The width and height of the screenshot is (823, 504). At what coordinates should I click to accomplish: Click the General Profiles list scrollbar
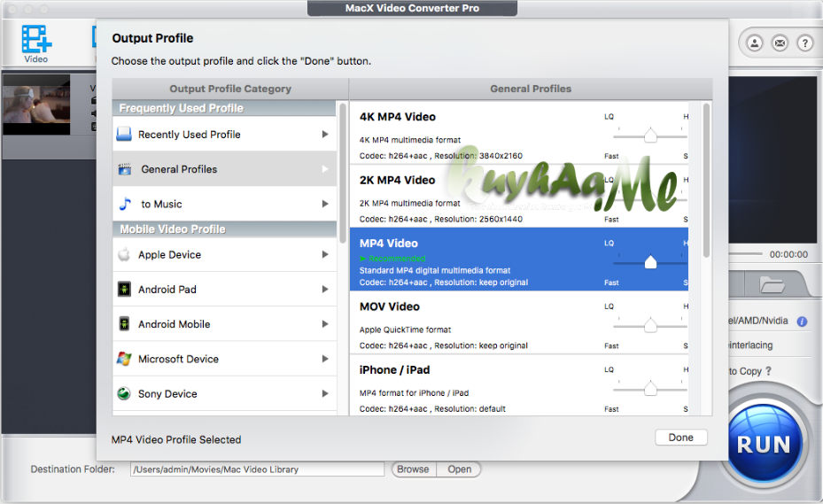[x=706, y=180]
